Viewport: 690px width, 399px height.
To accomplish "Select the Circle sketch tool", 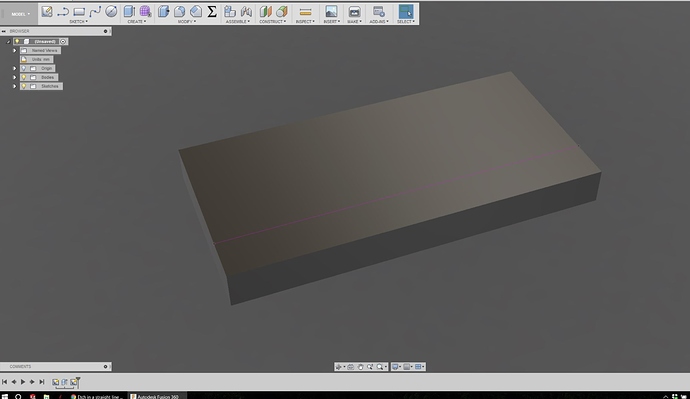I will [111, 11].
